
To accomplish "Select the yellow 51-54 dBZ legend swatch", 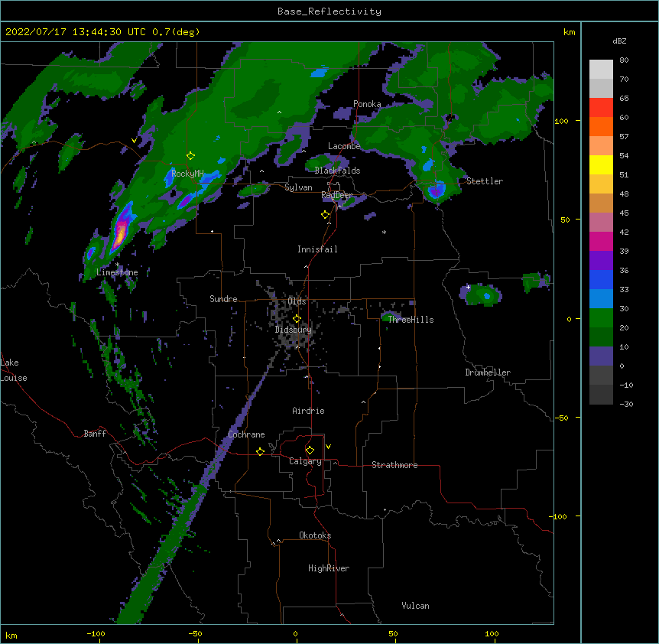I will pyautogui.click(x=601, y=165).
